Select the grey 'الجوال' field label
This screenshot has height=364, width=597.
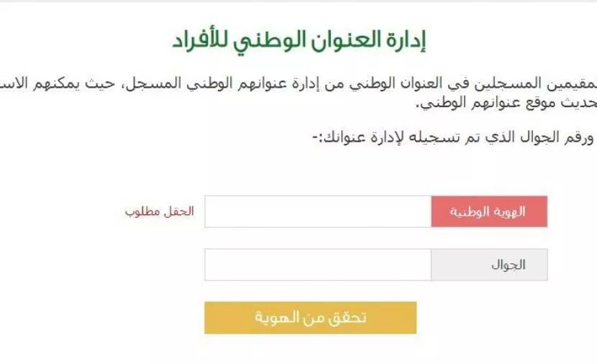click(489, 265)
